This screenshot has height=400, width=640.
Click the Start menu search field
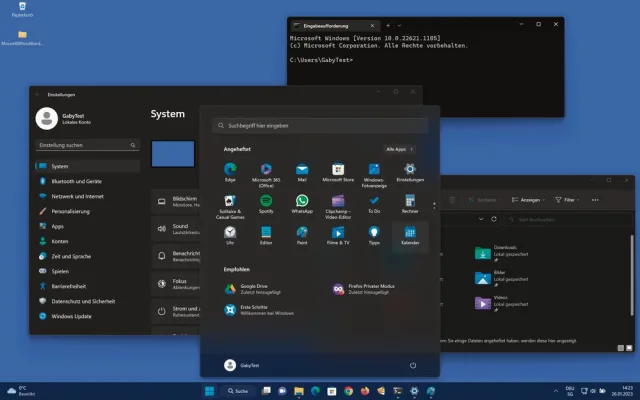(x=320, y=126)
